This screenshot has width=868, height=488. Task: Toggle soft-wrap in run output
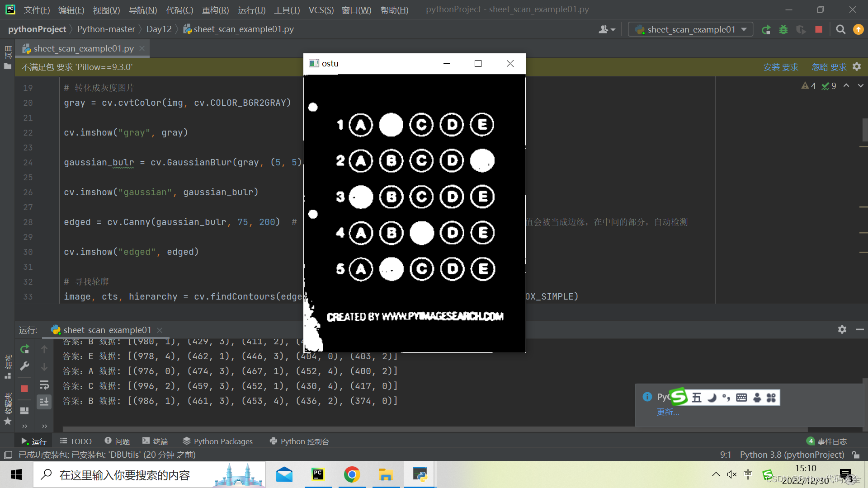coord(44,385)
